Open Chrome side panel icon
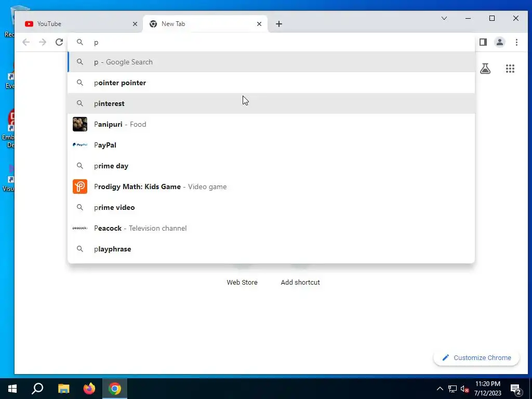532x399 pixels. [x=483, y=42]
